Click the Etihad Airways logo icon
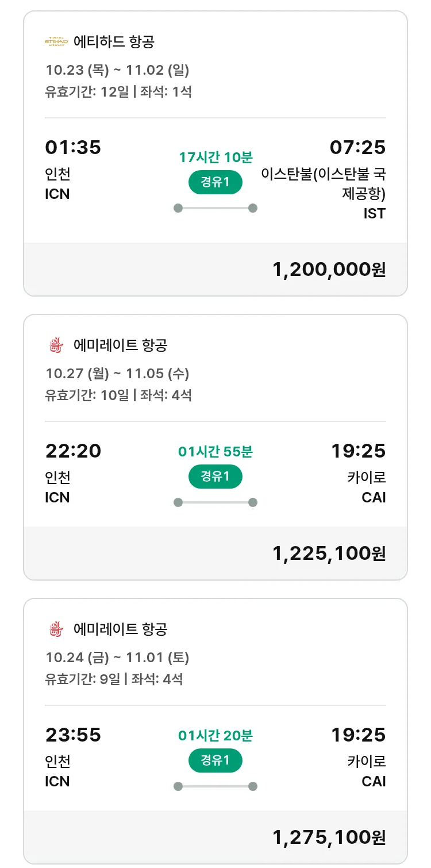This screenshot has width=431, height=868. coord(56,41)
